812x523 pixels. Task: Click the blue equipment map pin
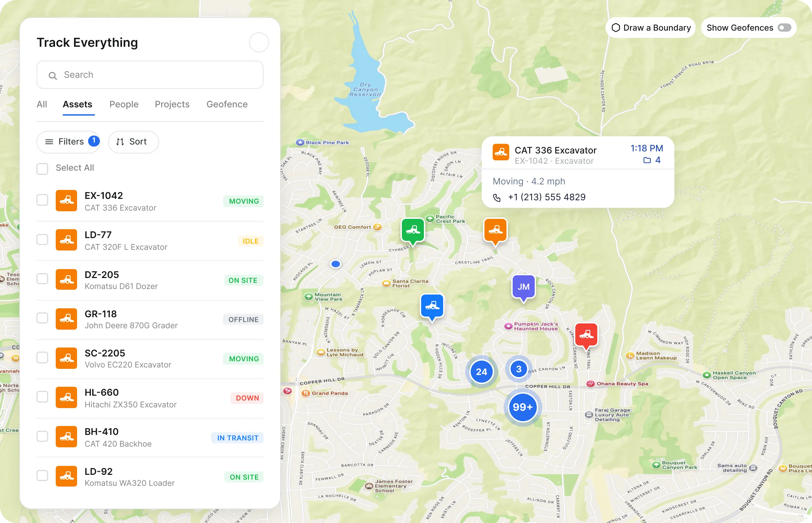pos(432,306)
